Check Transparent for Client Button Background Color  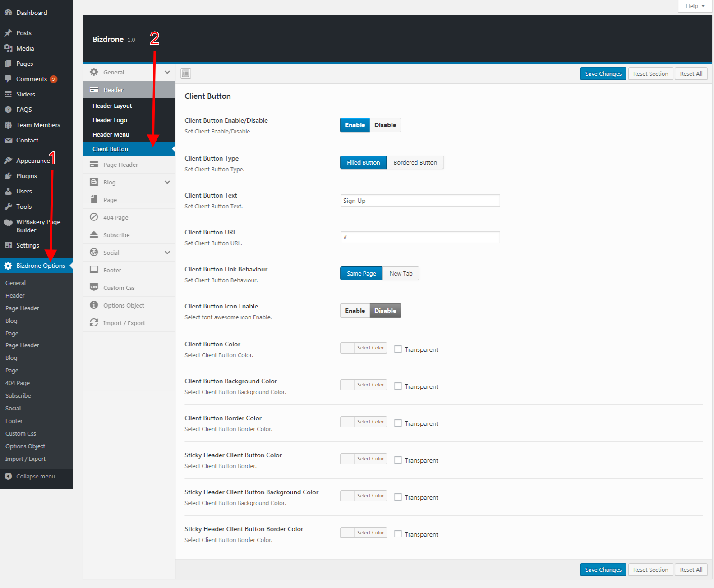(x=398, y=386)
